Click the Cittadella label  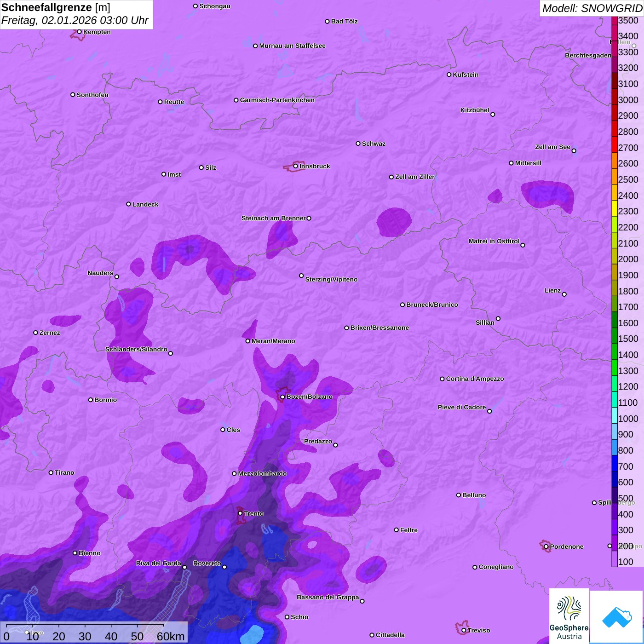(x=390, y=635)
